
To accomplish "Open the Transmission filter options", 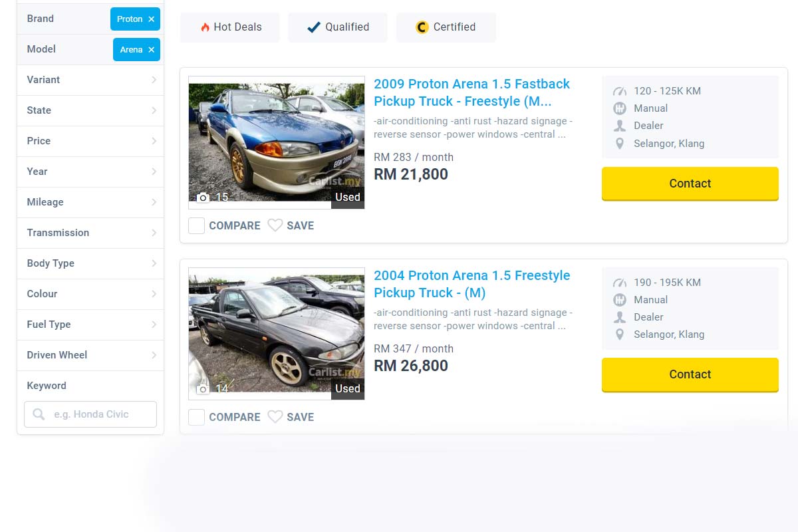I will [90, 233].
